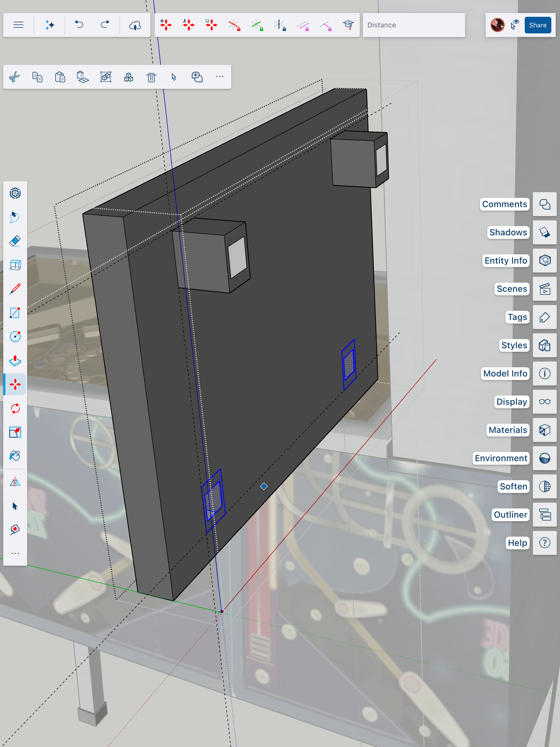
Task: Click the Scale tool icon
Action: (15, 432)
